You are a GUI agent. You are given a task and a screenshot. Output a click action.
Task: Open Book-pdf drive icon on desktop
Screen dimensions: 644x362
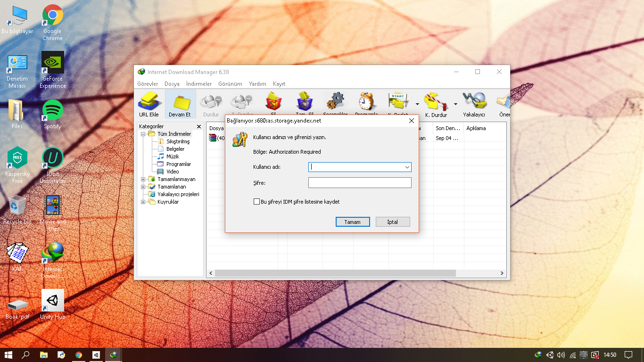tap(17, 309)
